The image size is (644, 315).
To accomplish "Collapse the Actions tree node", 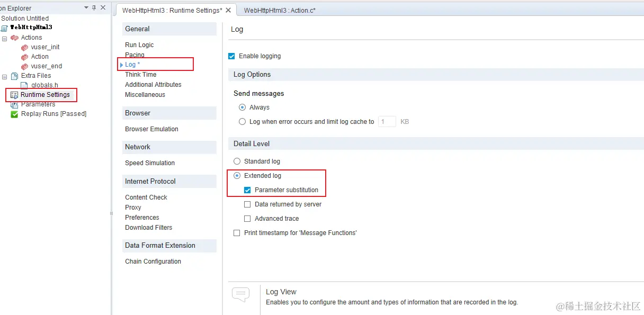I will click(5, 38).
